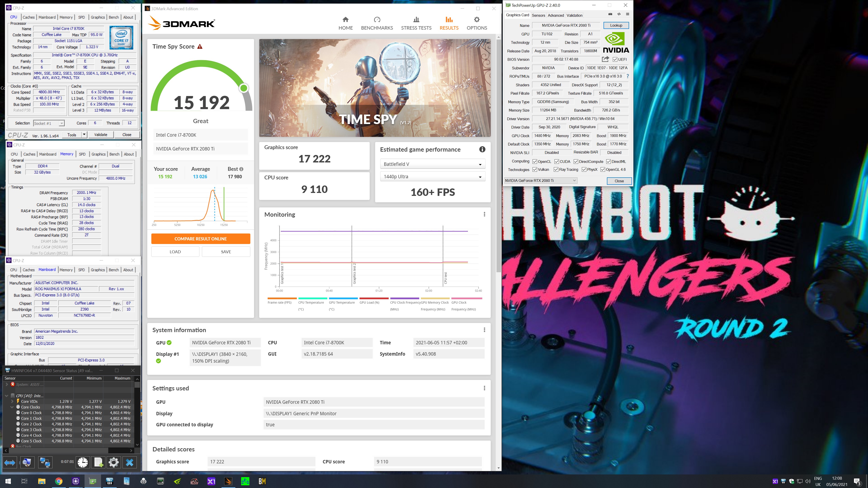Open the Battlefield V game dropdown
The image size is (868, 488).
click(433, 164)
